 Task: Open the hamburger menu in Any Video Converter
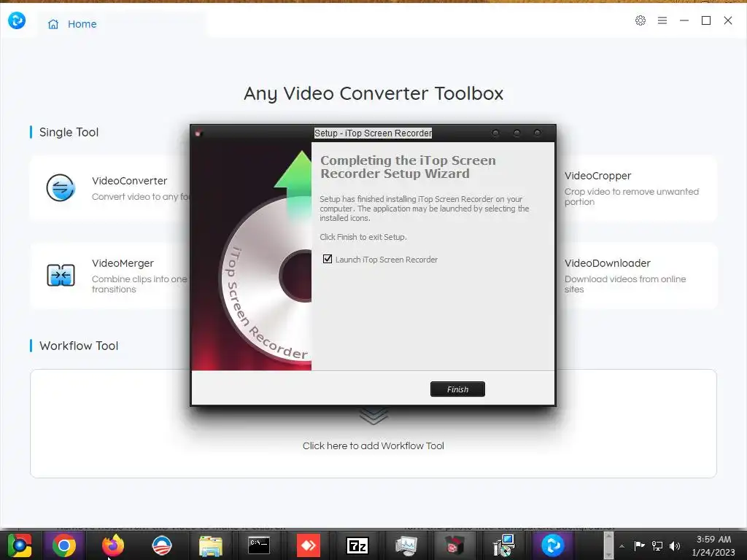[662, 20]
